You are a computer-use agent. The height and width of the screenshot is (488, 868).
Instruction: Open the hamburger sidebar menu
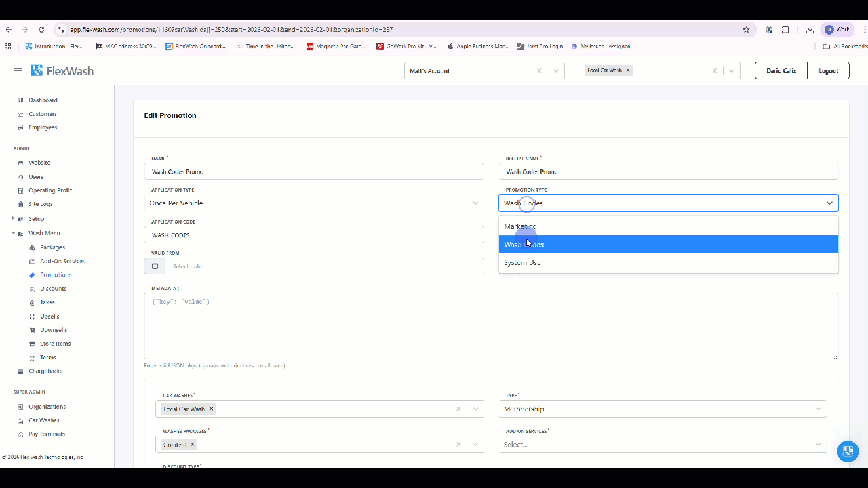pyautogui.click(x=18, y=70)
